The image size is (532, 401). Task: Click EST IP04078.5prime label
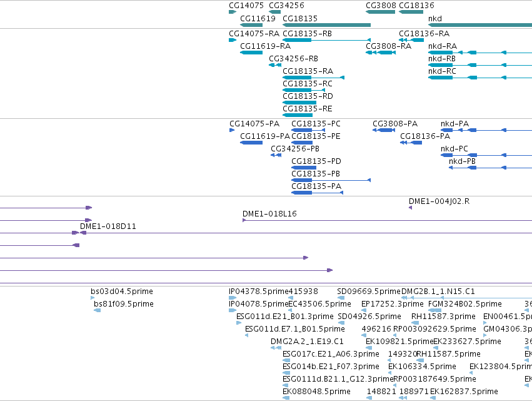pos(259,304)
